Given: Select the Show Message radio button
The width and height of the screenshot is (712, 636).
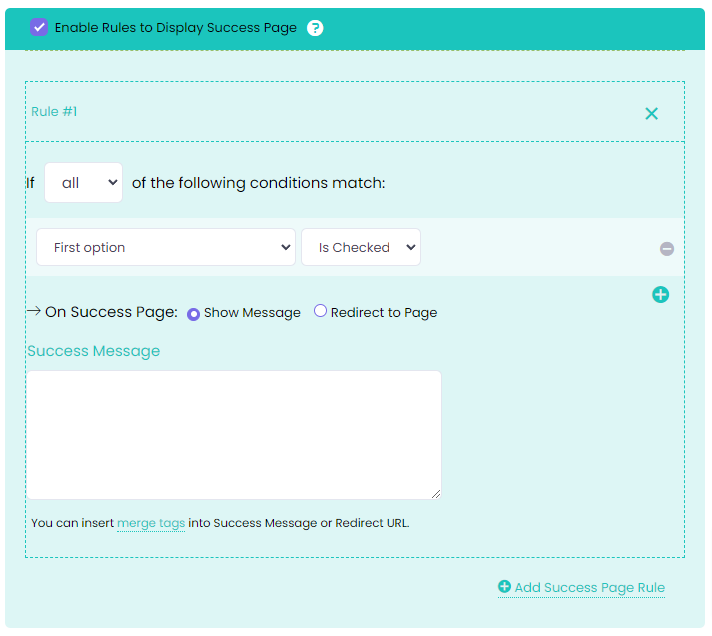Looking at the screenshot, I should coord(194,313).
